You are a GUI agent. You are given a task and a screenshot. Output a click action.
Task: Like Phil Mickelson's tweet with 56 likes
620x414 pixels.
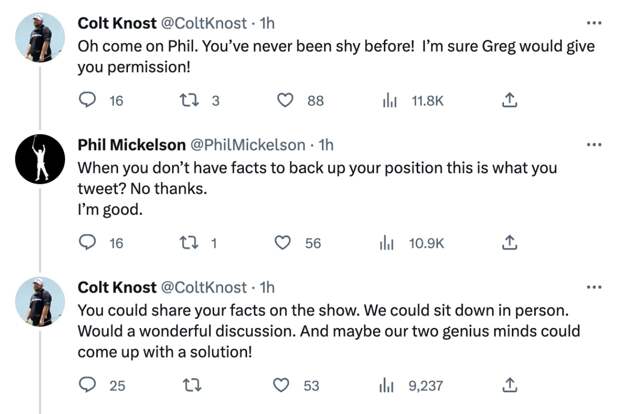[282, 242]
